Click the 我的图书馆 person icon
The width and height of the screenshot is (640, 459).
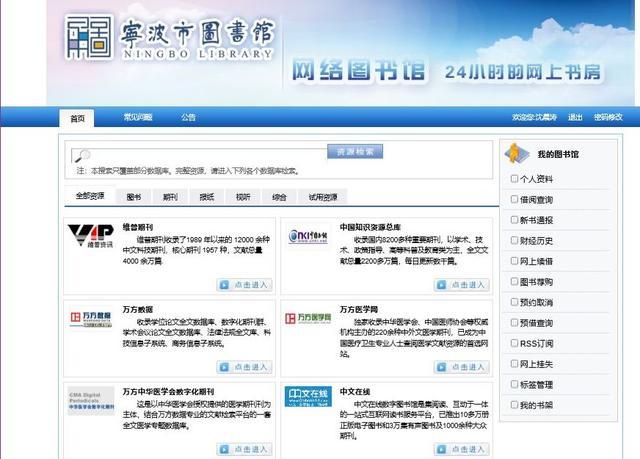[x=517, y=154]
